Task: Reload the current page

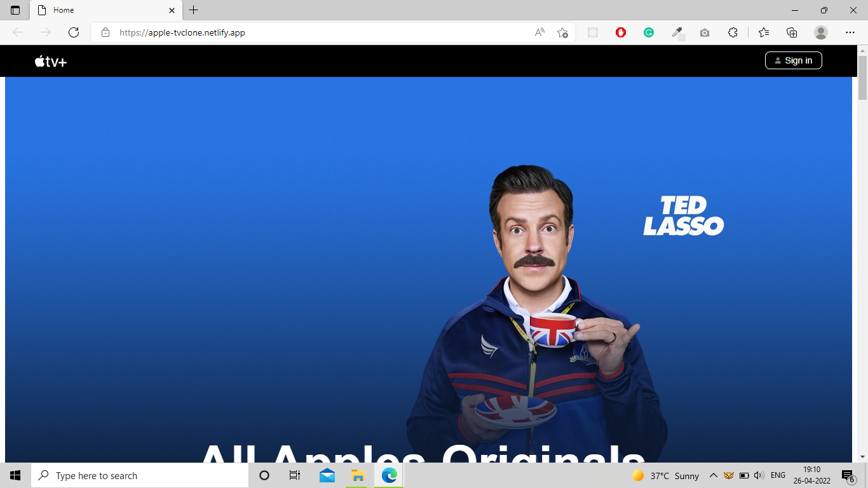Action: tap(74, 32)
